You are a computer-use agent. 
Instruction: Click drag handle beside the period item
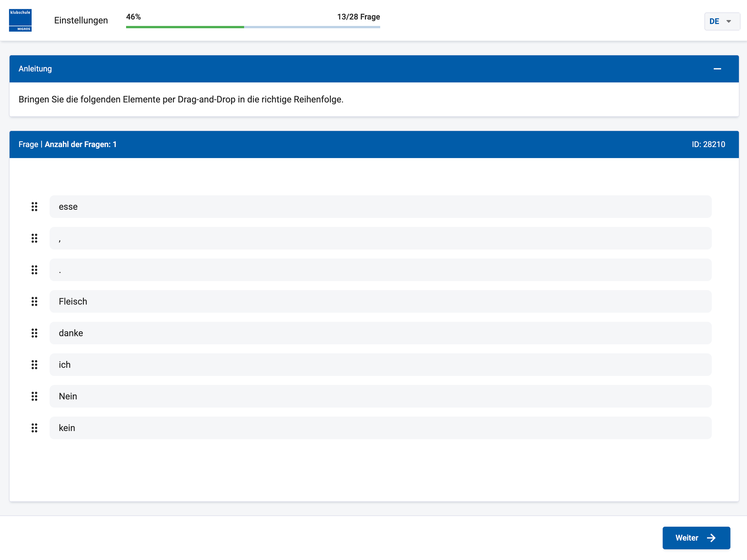point(34,270)
